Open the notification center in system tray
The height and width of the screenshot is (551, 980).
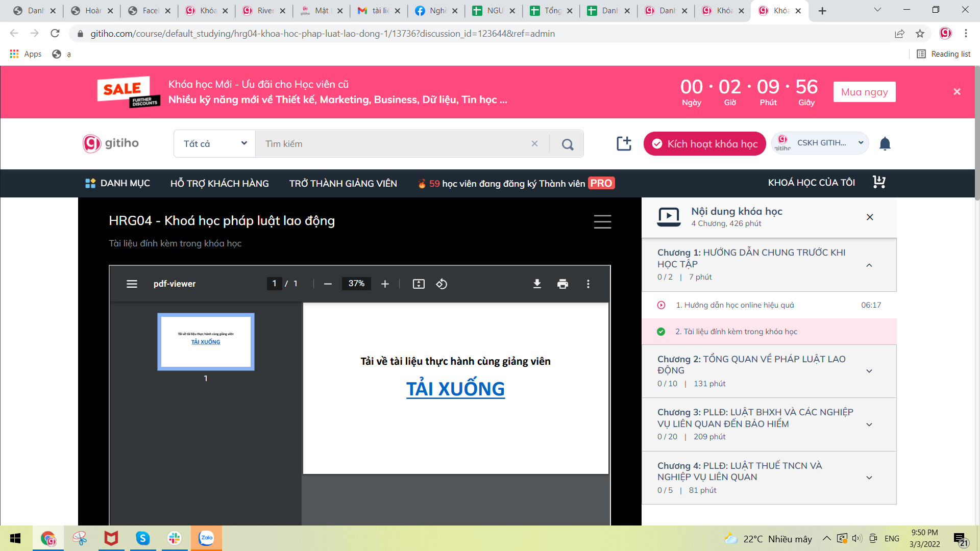pos(961,539)
